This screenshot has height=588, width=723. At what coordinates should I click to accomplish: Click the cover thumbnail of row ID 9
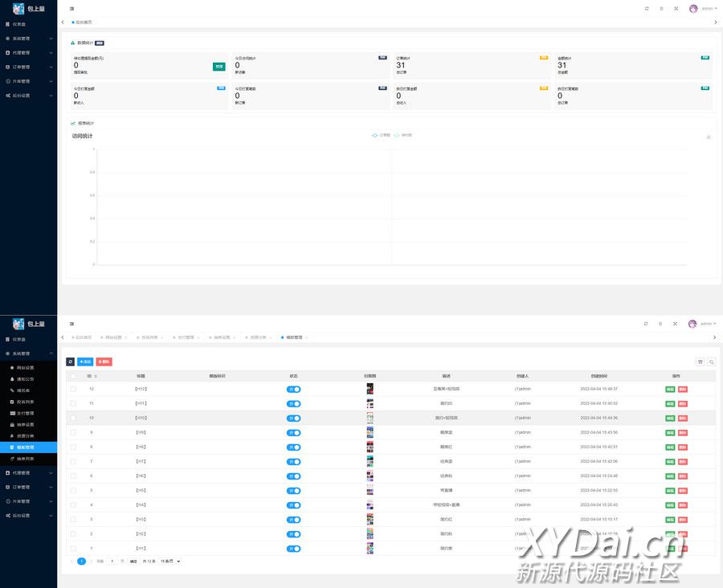pos(370,432)
